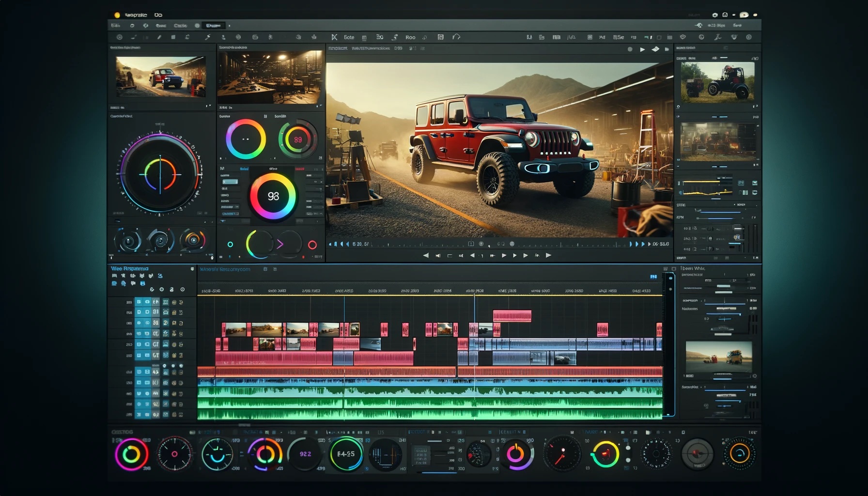Viewport: 868px width, 496px height.
Task: Select the E4-95 green ring dial
Action: pos(346,454)
